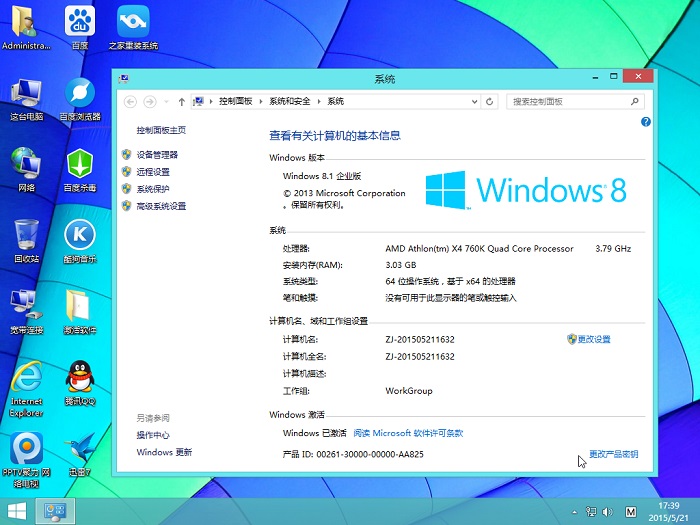Viewport: 700px width, 525px height.
Task: Click the M input method tray icon
Action: point(630,512)
